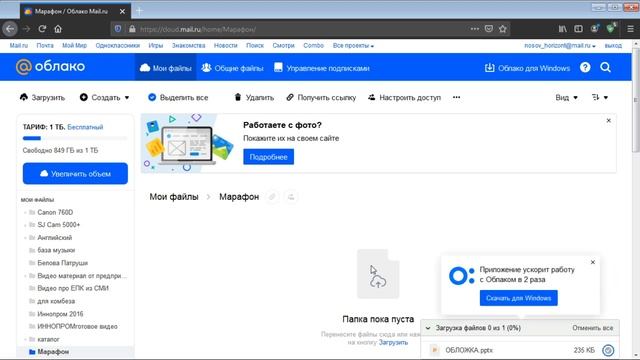Open the Все проекты dropdown
The width and height of the screenshot is (640, 360).
(353, 46)
